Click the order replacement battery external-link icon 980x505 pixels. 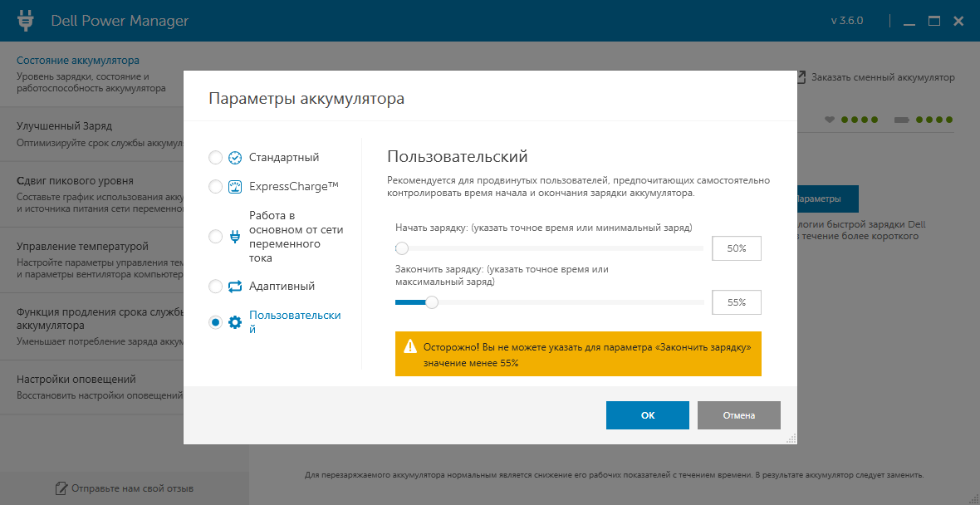pos(801,77)
